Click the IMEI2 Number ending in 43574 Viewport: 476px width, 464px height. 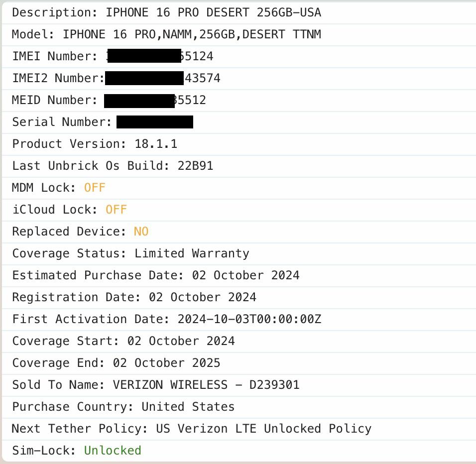202,78
